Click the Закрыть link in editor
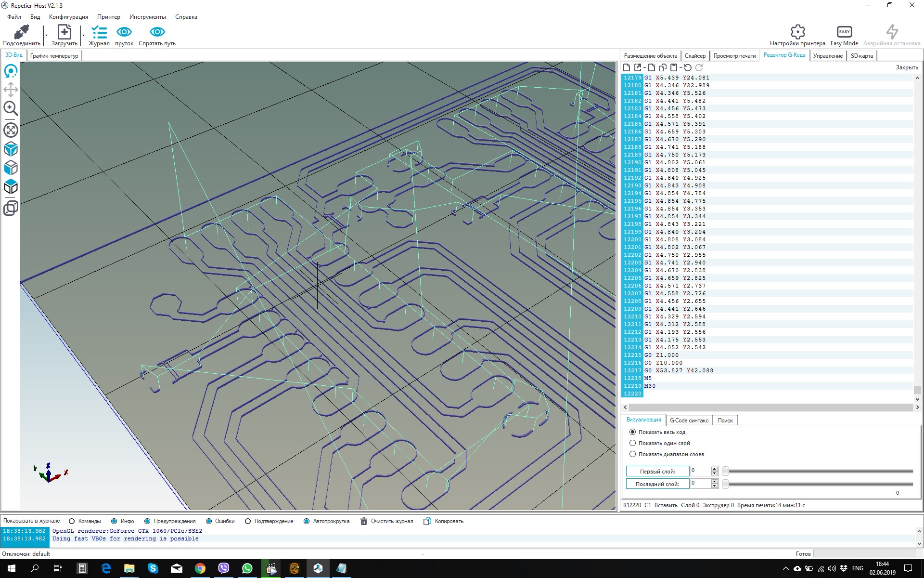This screenshot has height=578, width=924. 907,67
